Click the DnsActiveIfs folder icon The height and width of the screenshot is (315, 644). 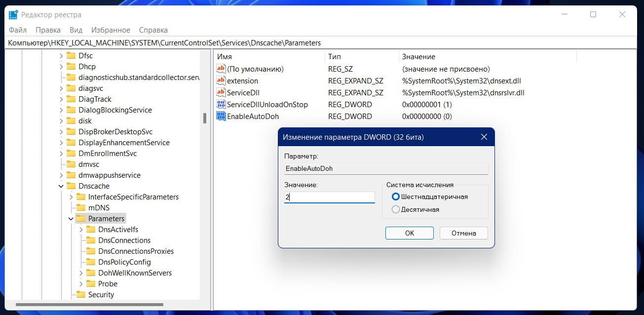pos(91,229)
